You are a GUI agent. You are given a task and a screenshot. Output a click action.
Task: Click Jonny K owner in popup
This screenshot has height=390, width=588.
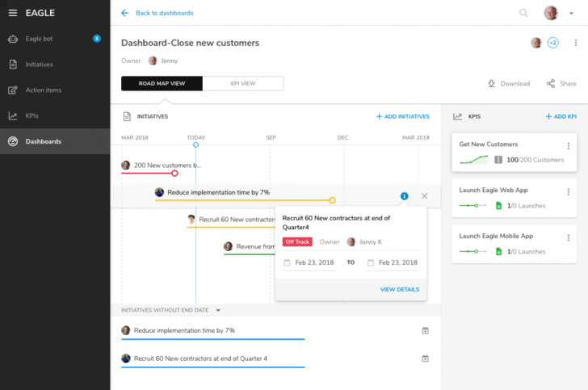(x=364, y=242)
